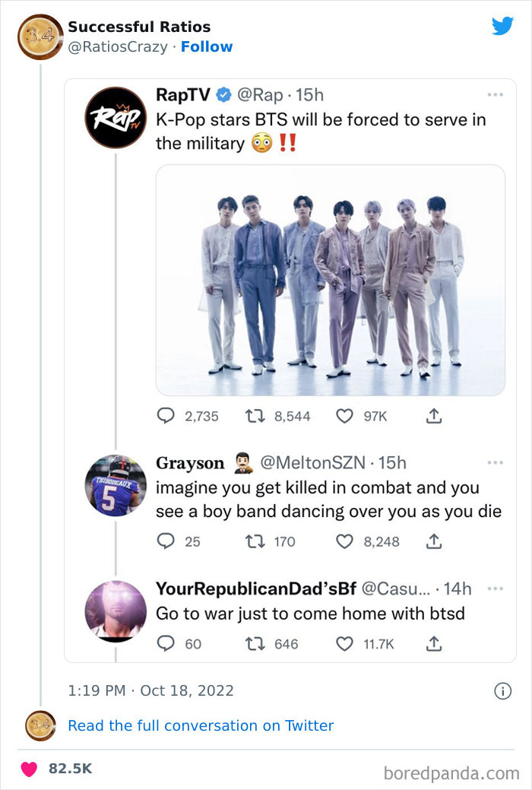The width and height of the screenshot is (532, 790).
Task: Toggle like on RapTV's tweet
Action: point(344,416)
